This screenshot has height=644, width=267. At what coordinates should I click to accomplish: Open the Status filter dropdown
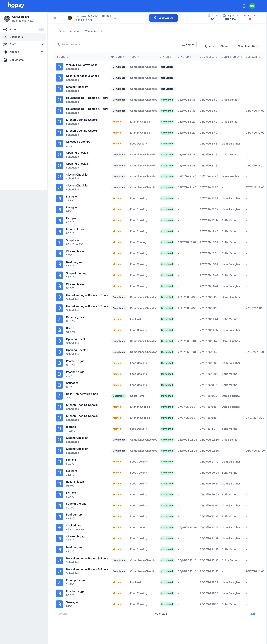tap(226, 46)
